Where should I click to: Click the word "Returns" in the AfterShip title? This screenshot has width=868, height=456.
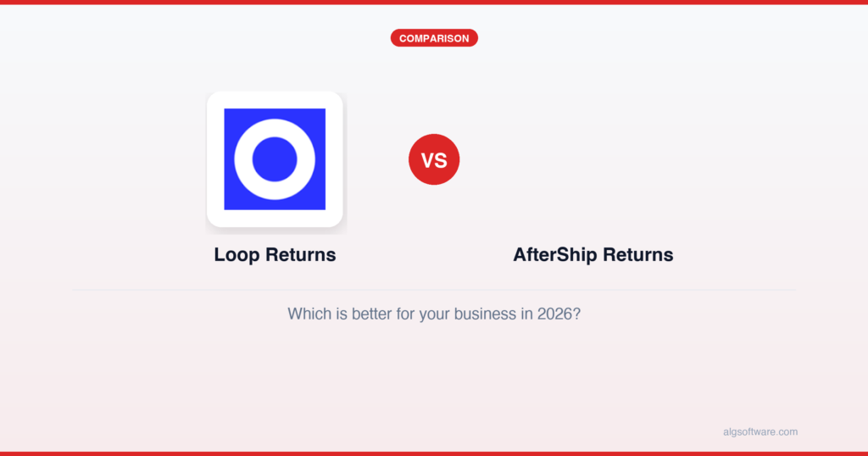pyautogui.click(x=637, y=254)
